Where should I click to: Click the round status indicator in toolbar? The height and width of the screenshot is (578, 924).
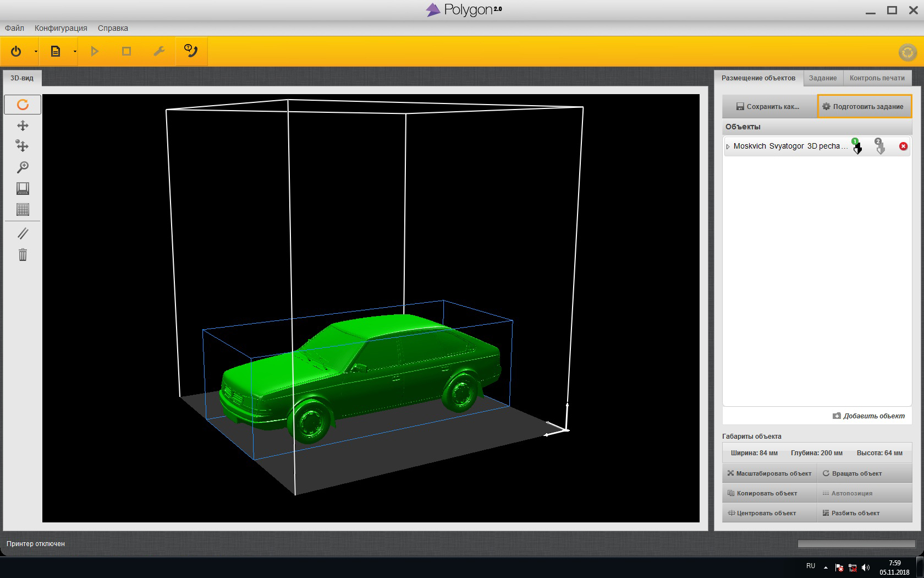(x=908, y=52)
